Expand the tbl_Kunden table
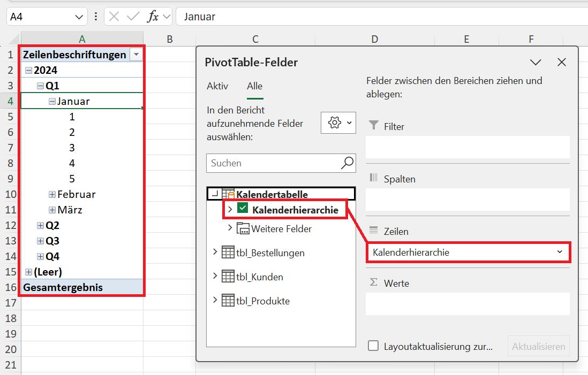Screen dimensions: 588x375 [215, 276]
